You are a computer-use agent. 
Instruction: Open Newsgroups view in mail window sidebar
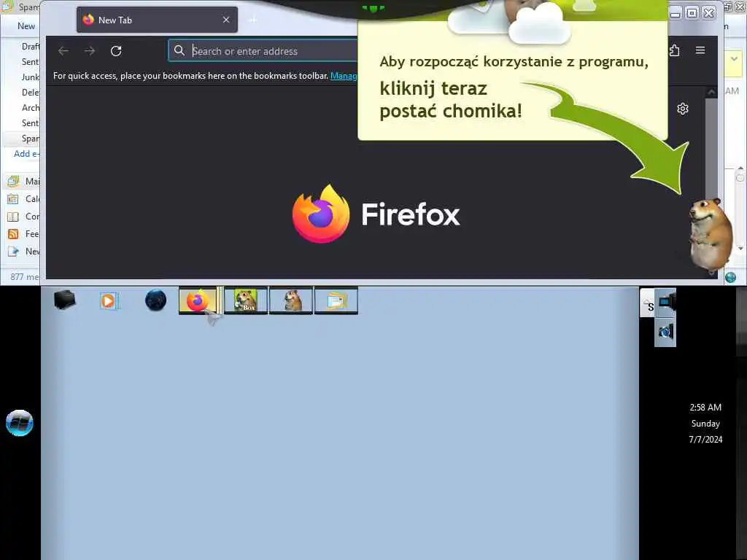[x=23, y=252]
